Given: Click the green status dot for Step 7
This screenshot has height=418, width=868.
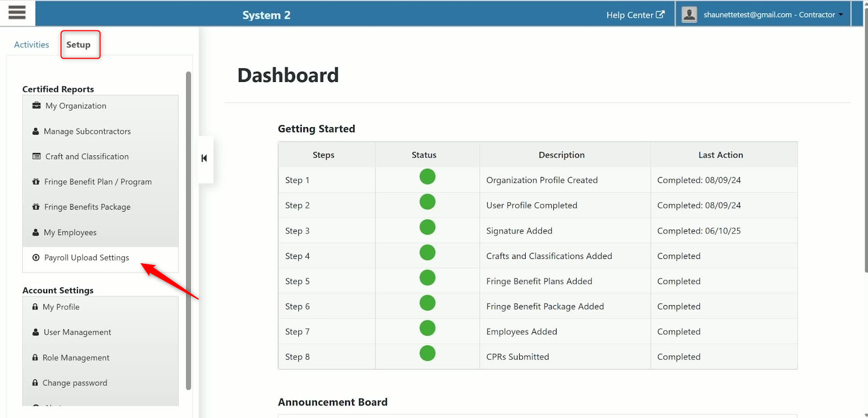Looking at the screenshot, I should click(x=427, y=328).
